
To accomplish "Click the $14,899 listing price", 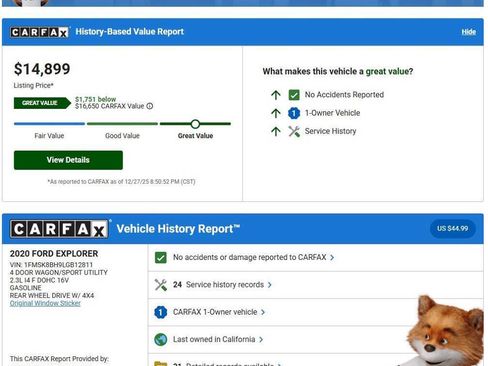I will [42, 69].
